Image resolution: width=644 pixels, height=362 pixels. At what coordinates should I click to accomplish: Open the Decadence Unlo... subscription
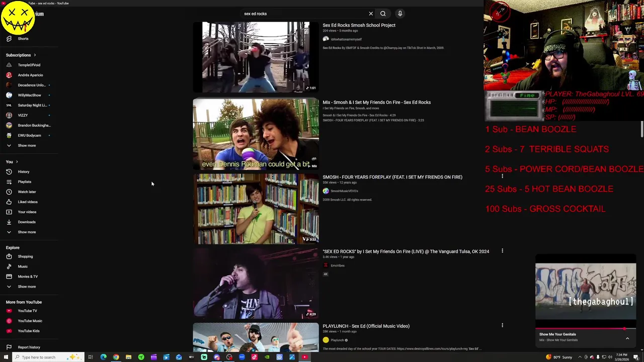pos(31,85)
